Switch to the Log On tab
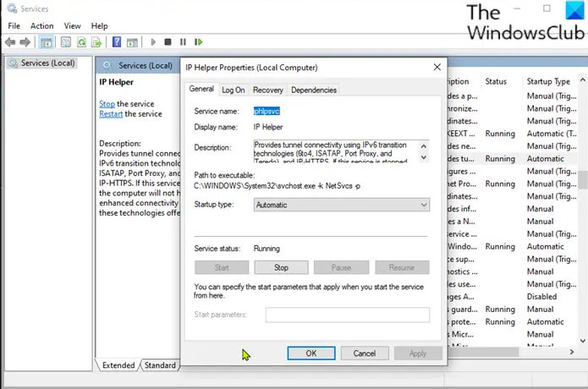The width and height of the screenshot is (588, 389). pyautogui.click(x=234, y=90)
